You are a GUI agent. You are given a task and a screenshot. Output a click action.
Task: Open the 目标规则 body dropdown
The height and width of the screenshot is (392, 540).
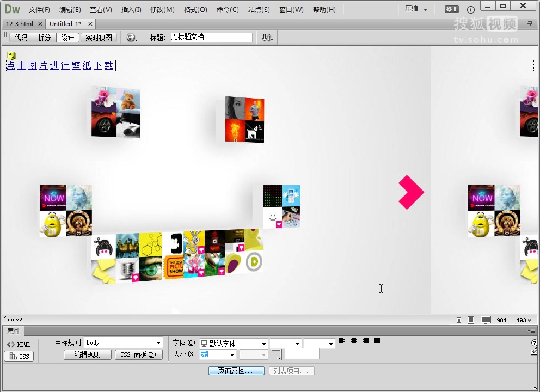pyautogui.click(x=123, y=343)
